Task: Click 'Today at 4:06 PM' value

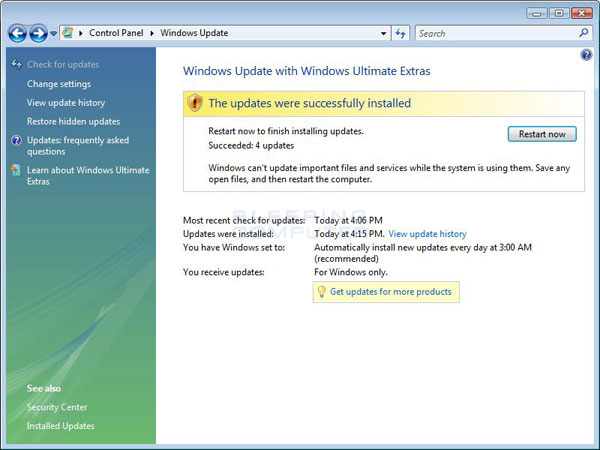Action: click(348, 220)
